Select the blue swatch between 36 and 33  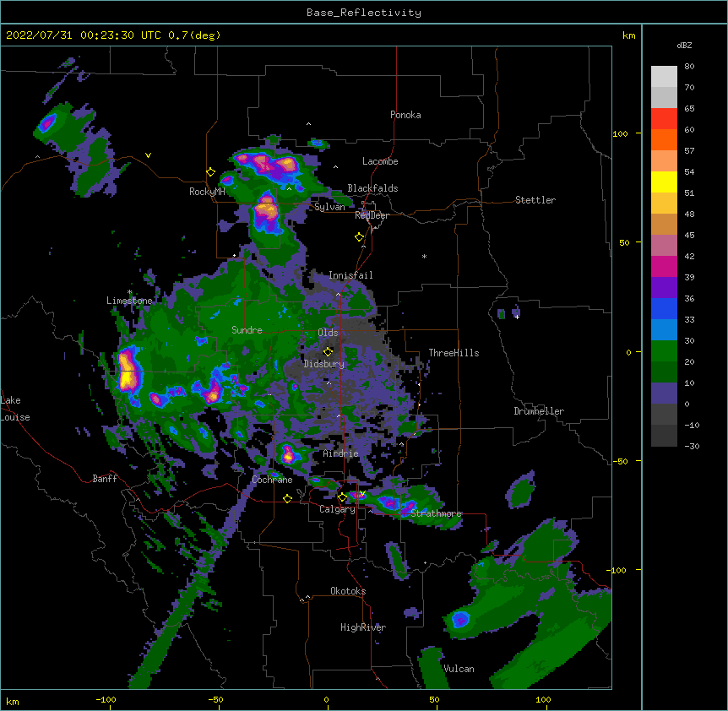[x=664, y=308]
